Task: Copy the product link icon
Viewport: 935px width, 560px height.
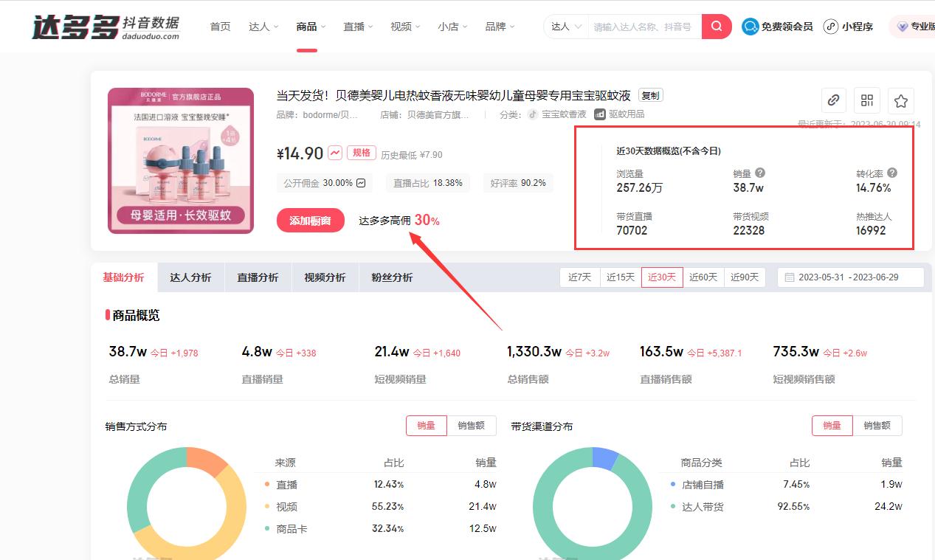Action: coord(833,100)
